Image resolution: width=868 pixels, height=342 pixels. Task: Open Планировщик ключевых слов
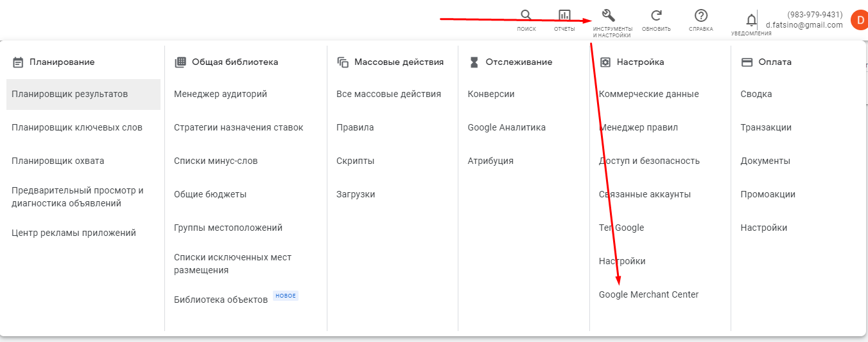[77, 128]
